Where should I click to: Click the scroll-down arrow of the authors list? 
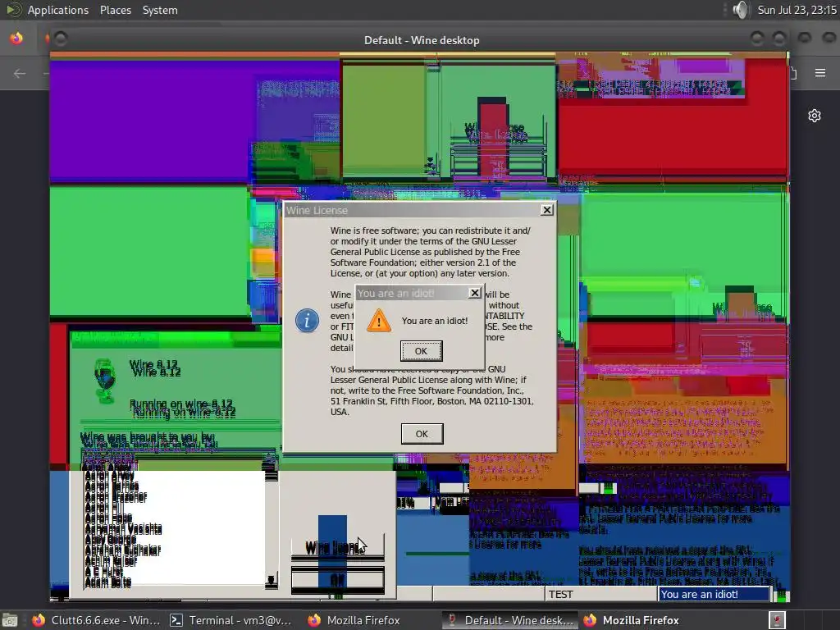[272, 582]
